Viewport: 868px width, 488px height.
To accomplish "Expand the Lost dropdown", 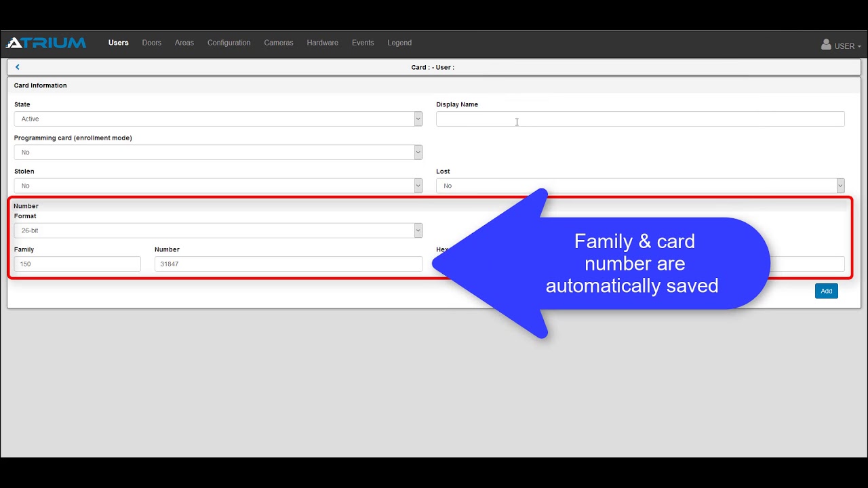I will [640, 185].
